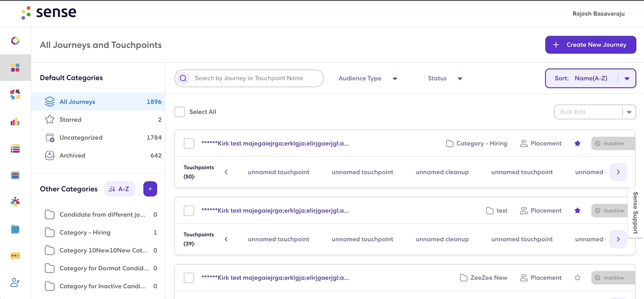This screenshot has height=299, width=644.
Task: Toggle the A-Z category sort button
Action: [120, 189]
